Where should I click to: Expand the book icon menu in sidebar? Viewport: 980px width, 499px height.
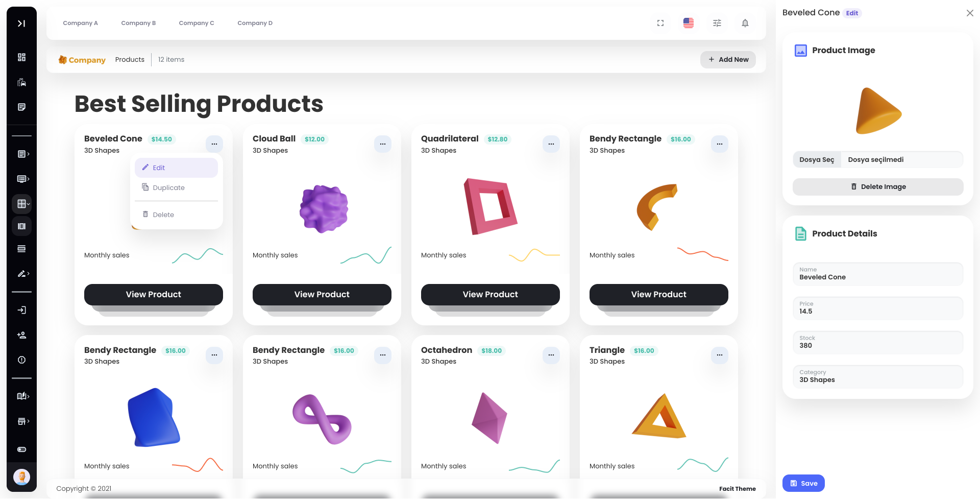click(21, 396)
